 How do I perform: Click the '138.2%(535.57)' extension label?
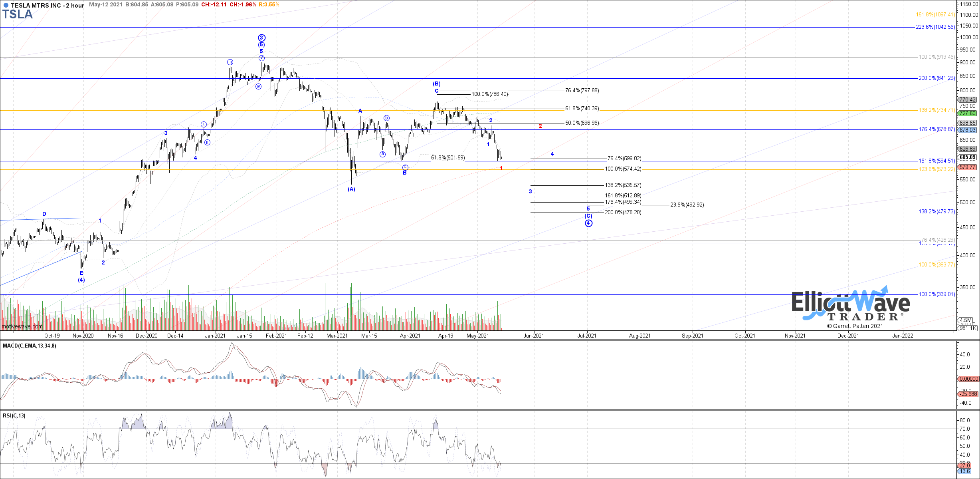(624, 185)
